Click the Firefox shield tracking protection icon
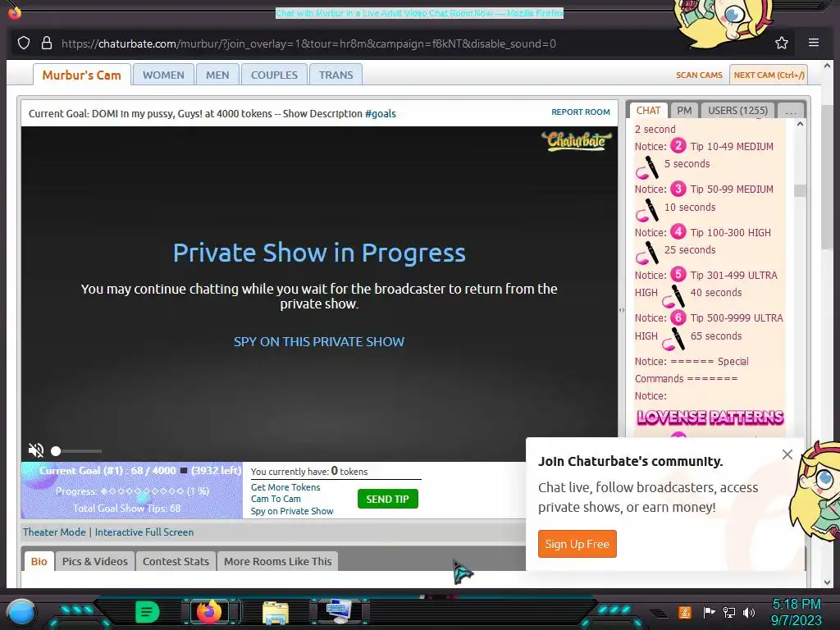840x630 pixels. click(24, 43)
